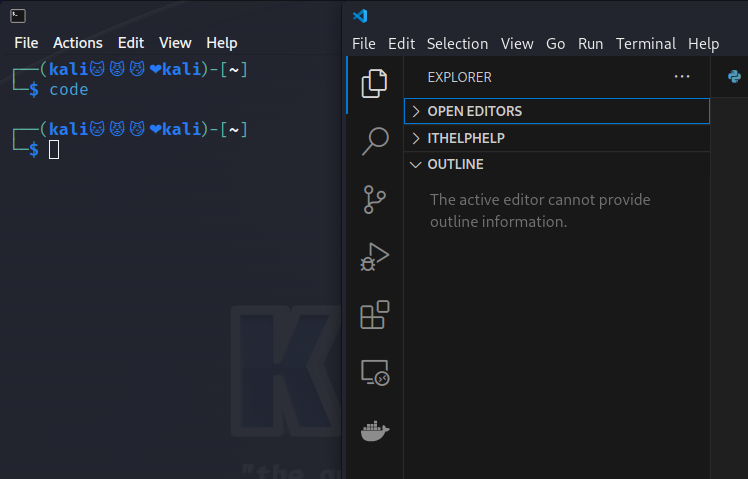Open VS Code Help menu
Viewport: 748px width, 479px height.
(x=703, y=44)
